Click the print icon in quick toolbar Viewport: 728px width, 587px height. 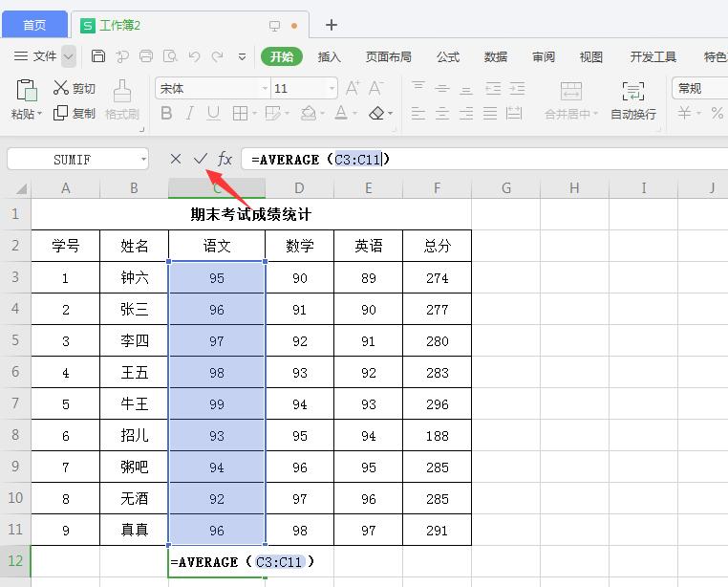click(x=146, y=56)
